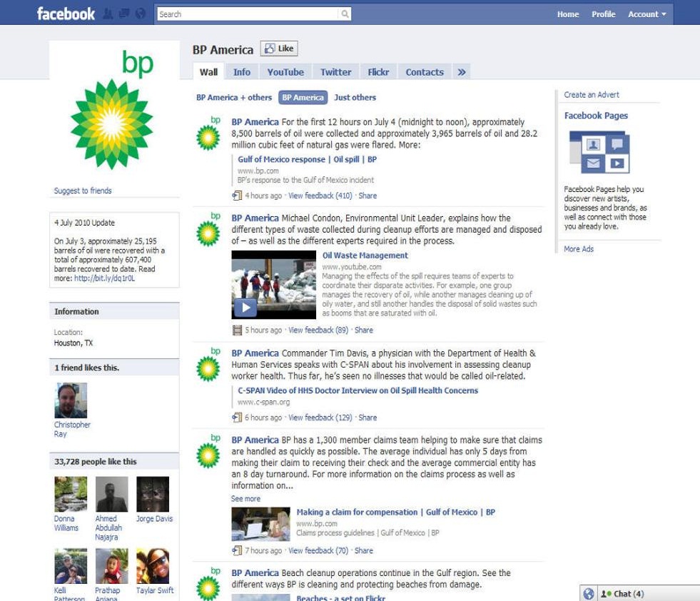Share the C-SPAN interview post
The image size is (700, 601).
pos(367,418)
